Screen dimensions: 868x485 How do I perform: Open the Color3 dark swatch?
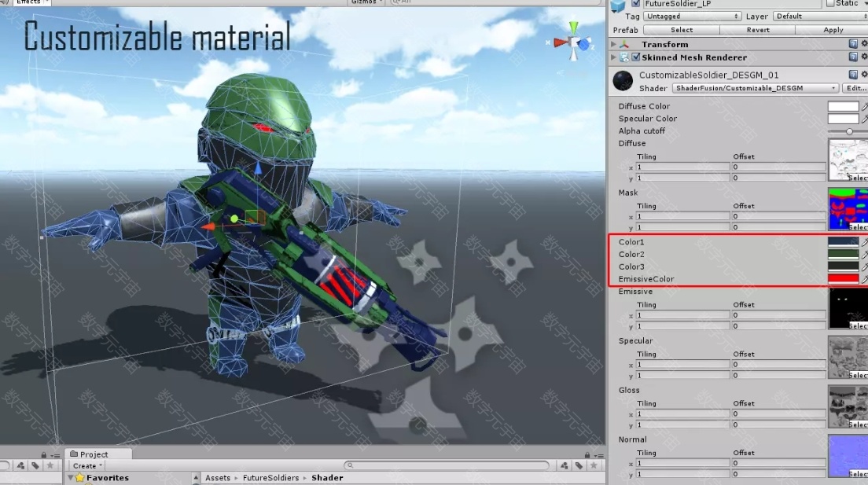[843, 266]
